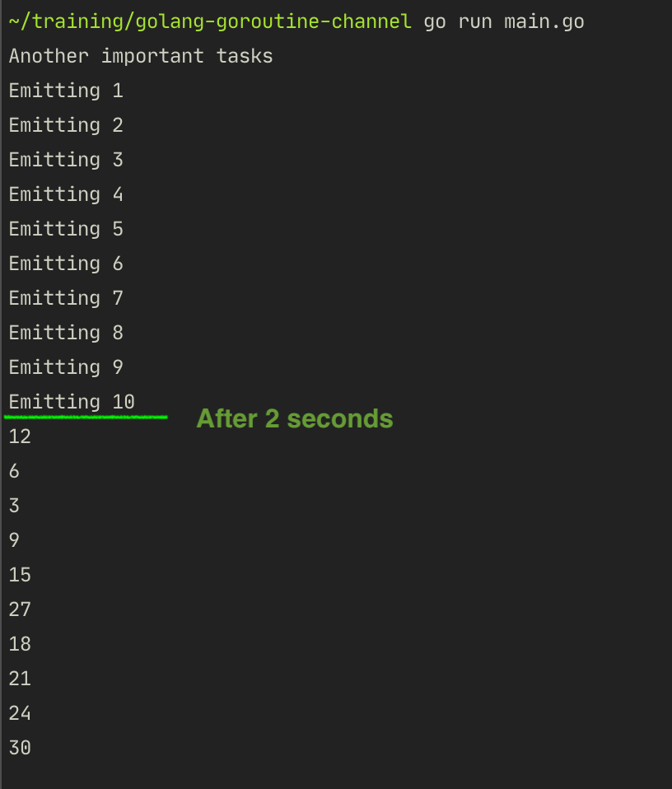Click the output number 9
Screen dimensions: 672x789
(x=14, y=540)
